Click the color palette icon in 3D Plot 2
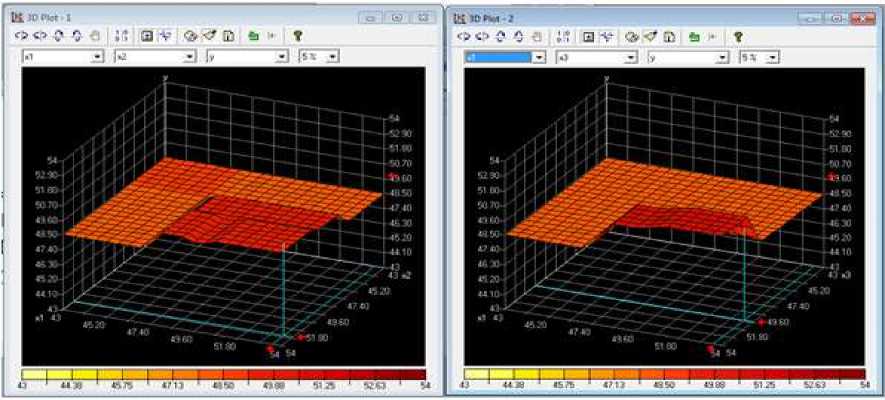The height and width of the screenshot is (400, 885). click(632, 35)
